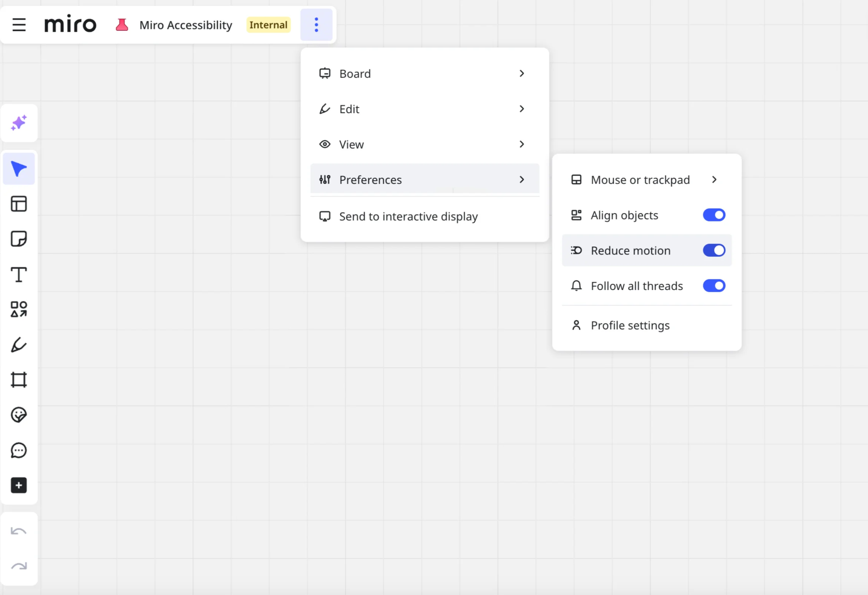868x595 pixels.
Task: Select the Pen drawing tool
Action: coord(19,345)
